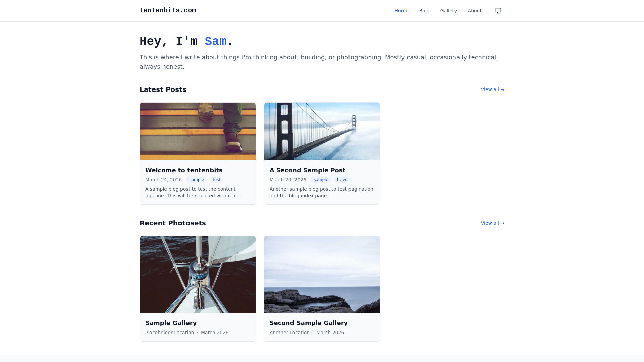Click the Recent Photosets heading
The width and height of the screenshot is (644, 362).
click(173, 223)
